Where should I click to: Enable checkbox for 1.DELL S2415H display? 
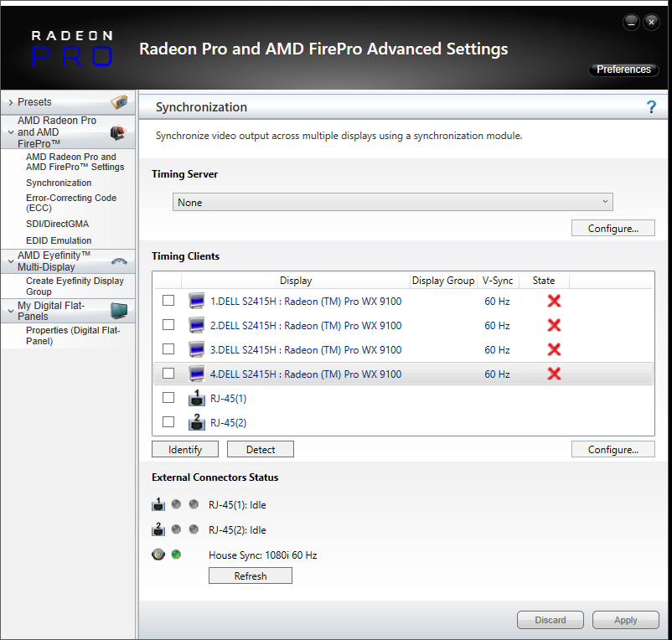[168, 301]
